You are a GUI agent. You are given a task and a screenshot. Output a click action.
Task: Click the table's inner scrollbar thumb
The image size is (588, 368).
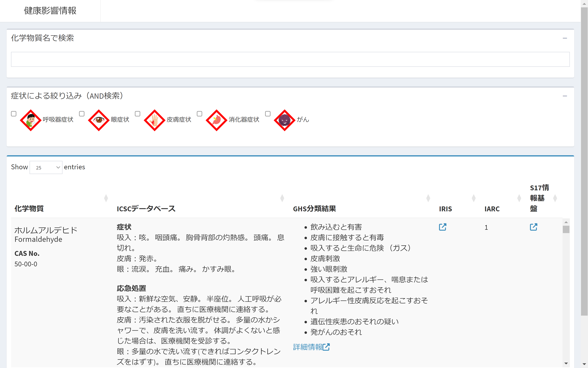(566, 229)
